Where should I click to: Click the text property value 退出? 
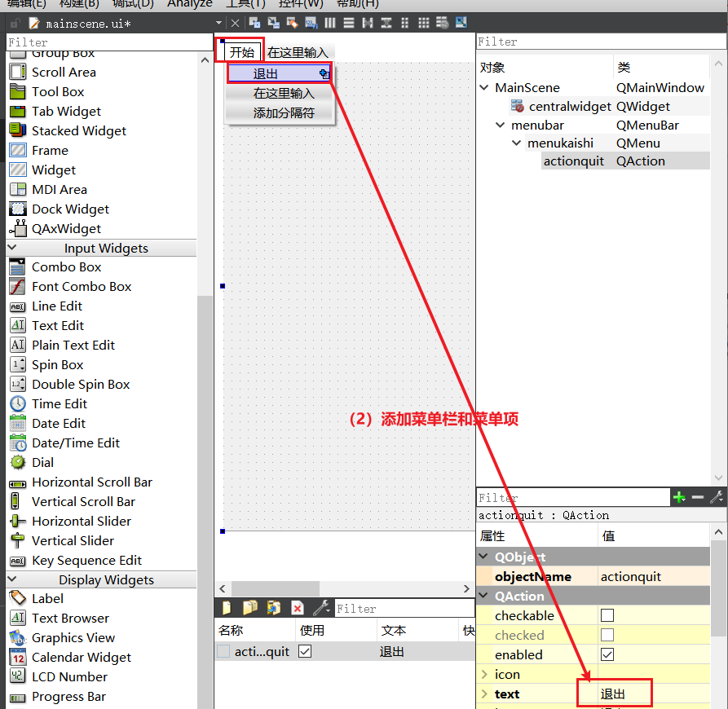(x=613, y=694)
